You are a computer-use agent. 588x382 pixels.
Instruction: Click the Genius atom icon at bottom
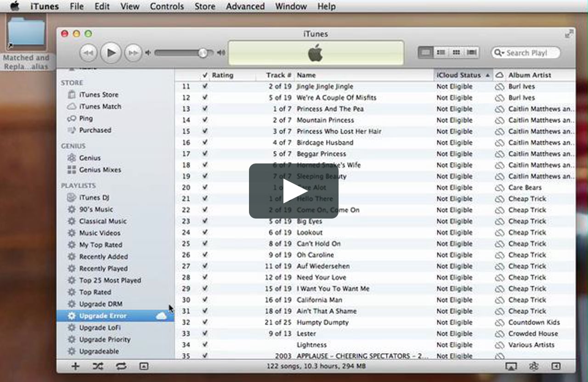coord(533,366)
